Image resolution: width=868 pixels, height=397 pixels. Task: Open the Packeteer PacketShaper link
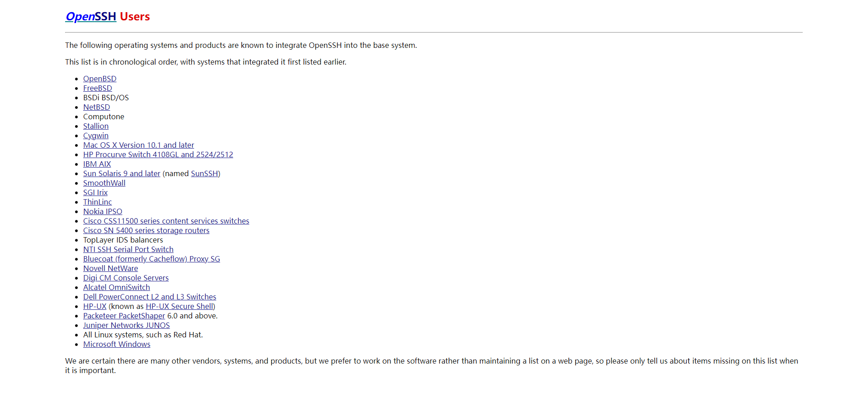pos(124,316)
